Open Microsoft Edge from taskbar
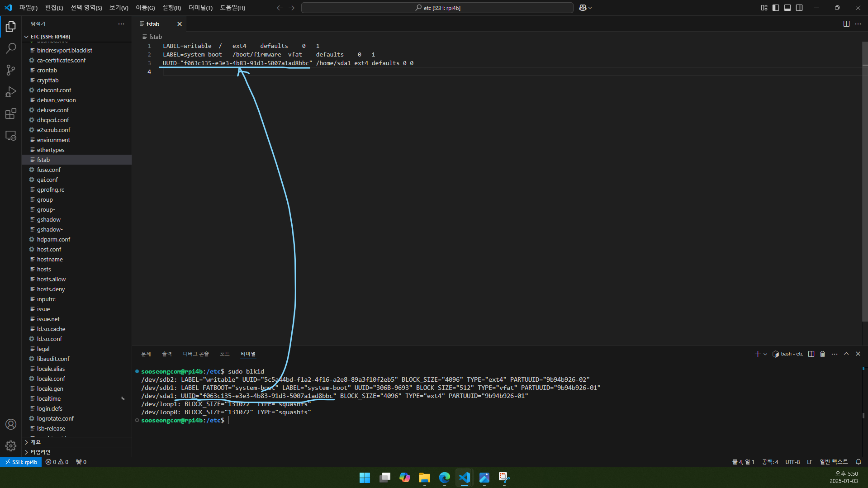The height and width of the screenshot is (488, 868). click(x=444, y=478)
